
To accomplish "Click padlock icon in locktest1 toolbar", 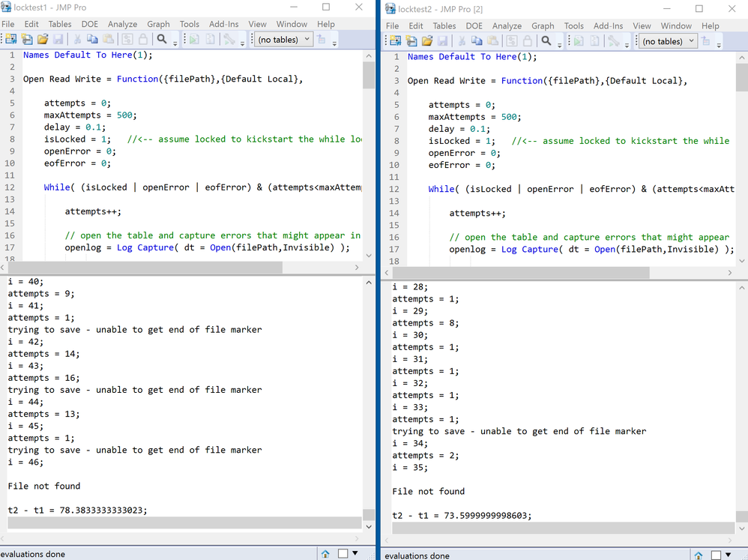I will click(x=142, y=40).
